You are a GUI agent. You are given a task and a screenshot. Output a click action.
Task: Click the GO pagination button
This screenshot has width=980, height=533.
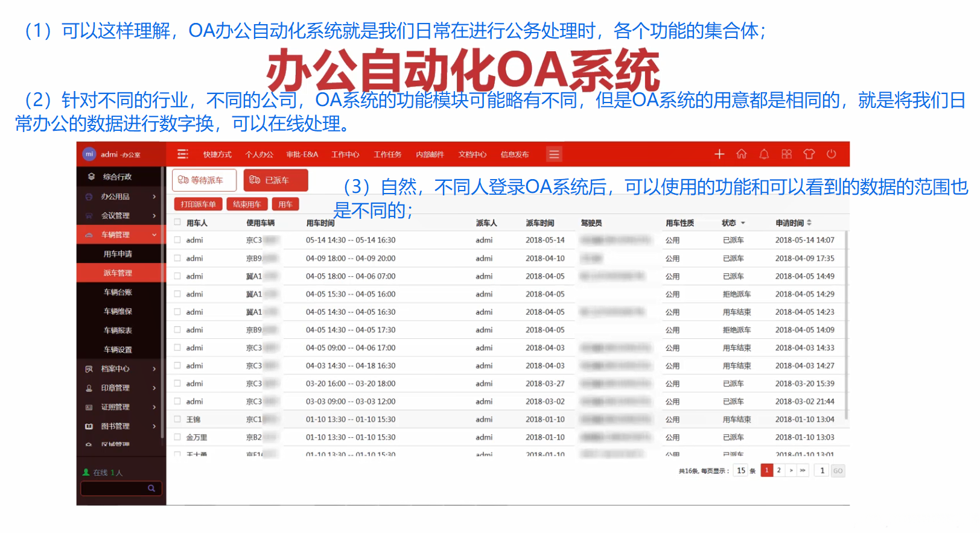point(838,471)
